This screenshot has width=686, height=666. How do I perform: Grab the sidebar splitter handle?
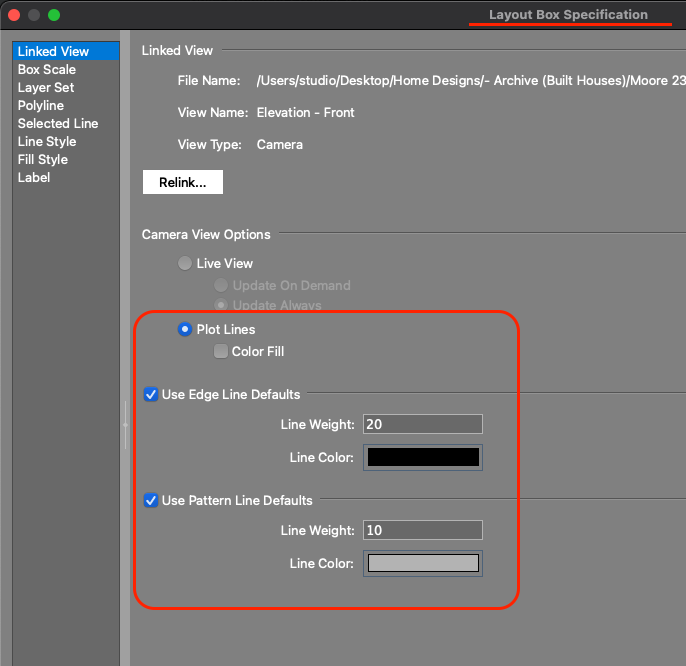(125, 425)
